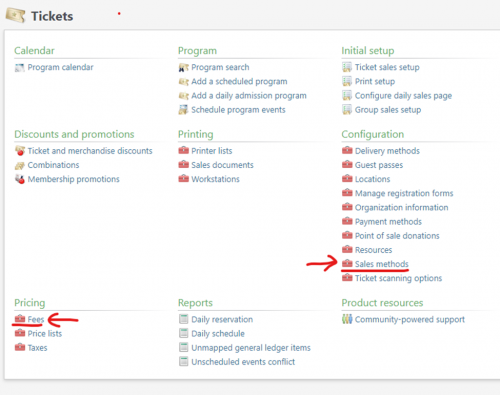Click the toolbox icon next to Fees
Viewport: 500px width, 395px height.
point(20,319)
